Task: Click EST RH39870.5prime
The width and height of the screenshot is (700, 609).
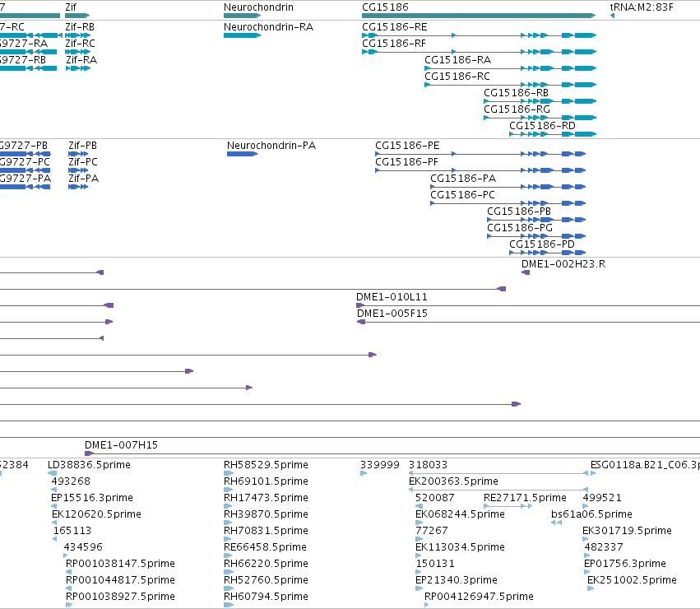Action: [266, 514]
